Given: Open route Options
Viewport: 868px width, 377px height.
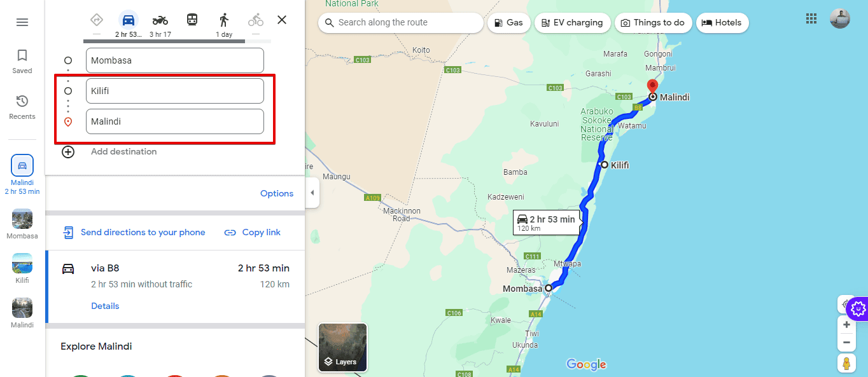Looking at the screenshot, I should (277, 193).
